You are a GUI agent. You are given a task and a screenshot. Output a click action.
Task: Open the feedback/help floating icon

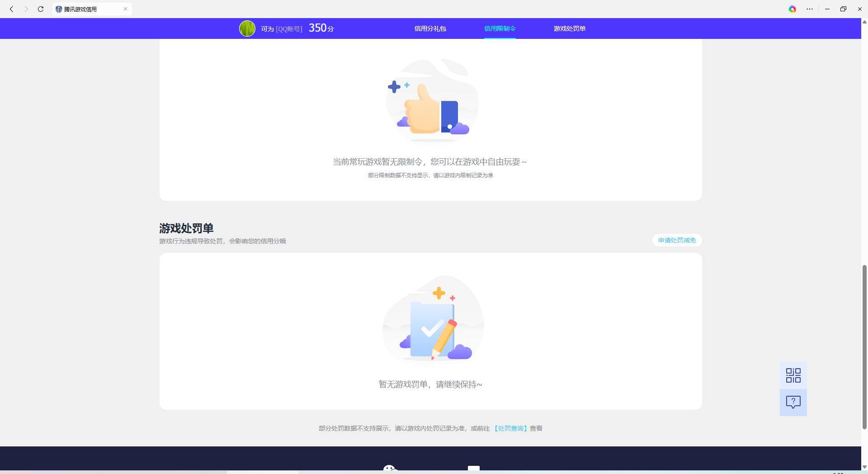tap(793, 402)
